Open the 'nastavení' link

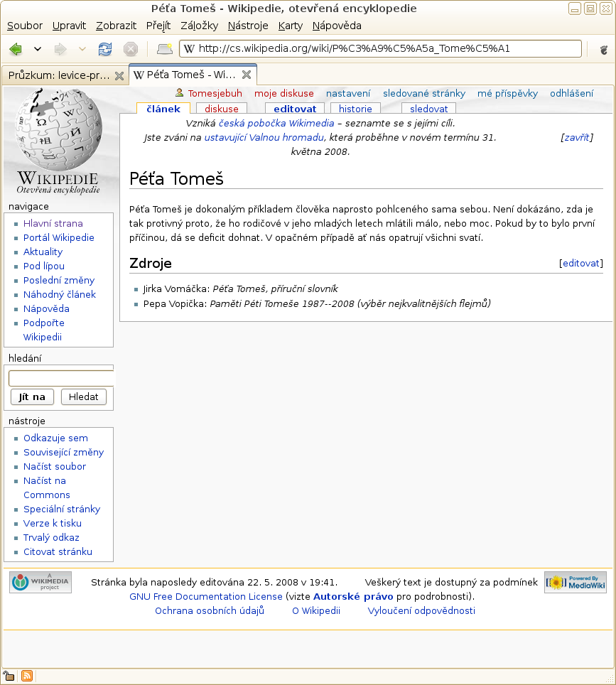click(347, 93)
